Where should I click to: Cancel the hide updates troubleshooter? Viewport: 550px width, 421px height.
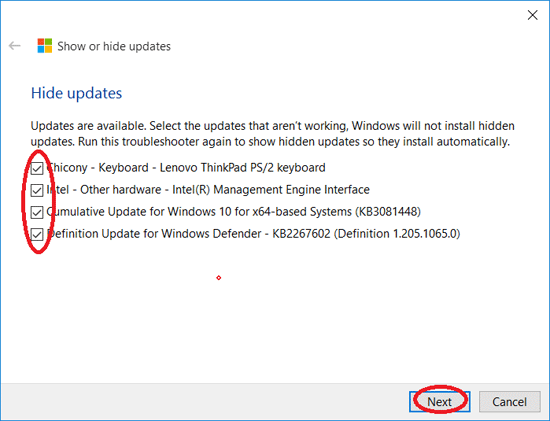coord(509,402)
